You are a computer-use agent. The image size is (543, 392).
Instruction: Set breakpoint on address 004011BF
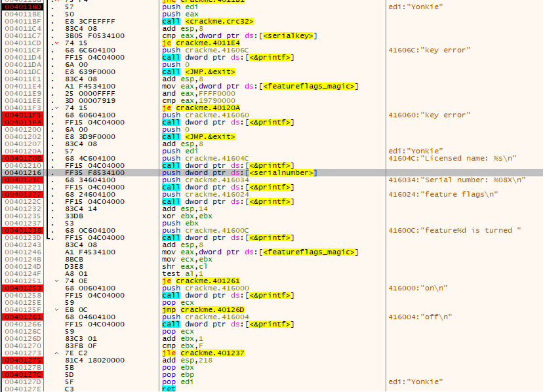(x=24, y=21)
